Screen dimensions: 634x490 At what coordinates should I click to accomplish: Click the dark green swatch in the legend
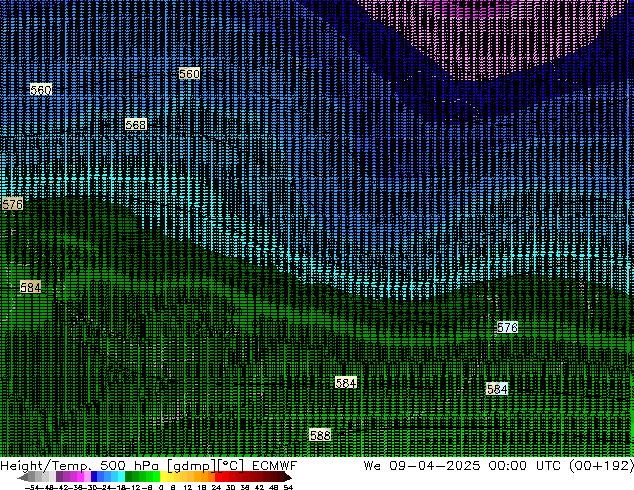[129, 476]
